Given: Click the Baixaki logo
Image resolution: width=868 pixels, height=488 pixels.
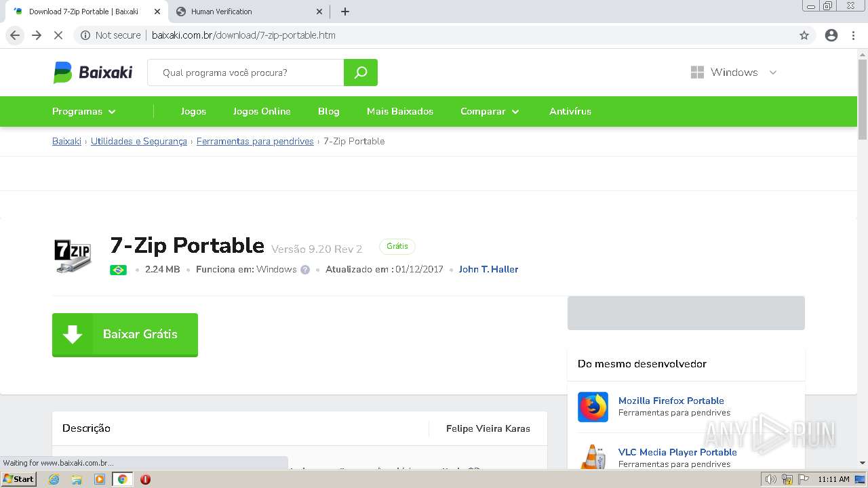Looking at the screenshot, I should coord(93,73).
